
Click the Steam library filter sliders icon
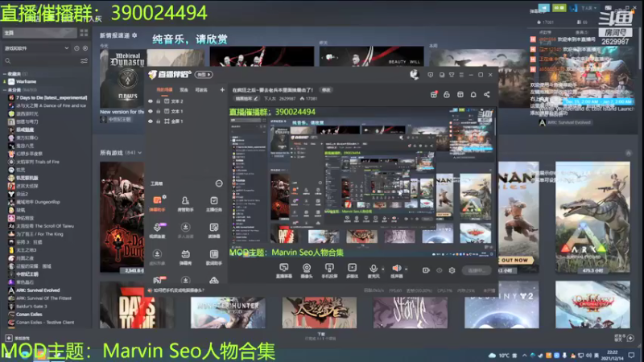[84, 61]
